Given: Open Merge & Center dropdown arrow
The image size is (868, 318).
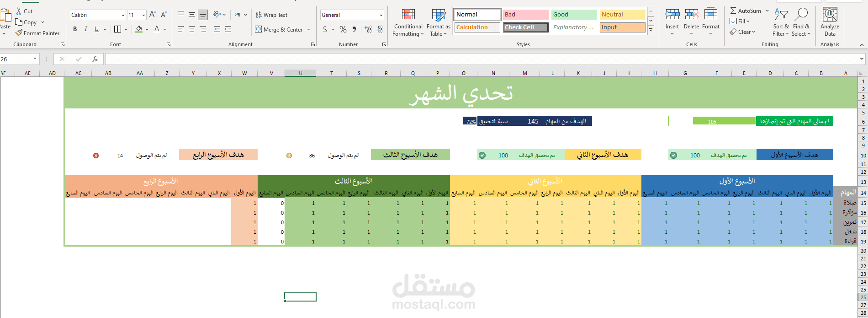Looking at the screenshot, I should click(309, 29).
